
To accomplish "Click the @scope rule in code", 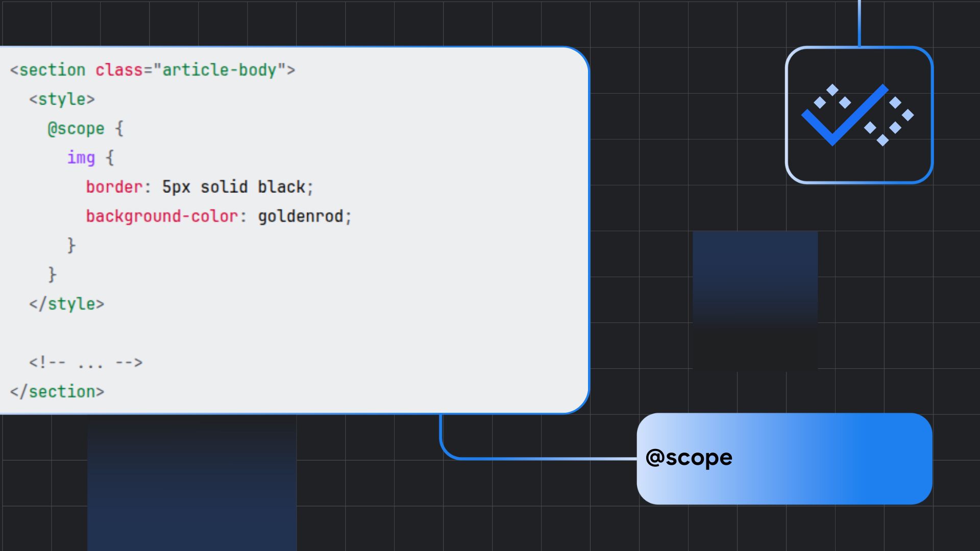I will (76, 129).
